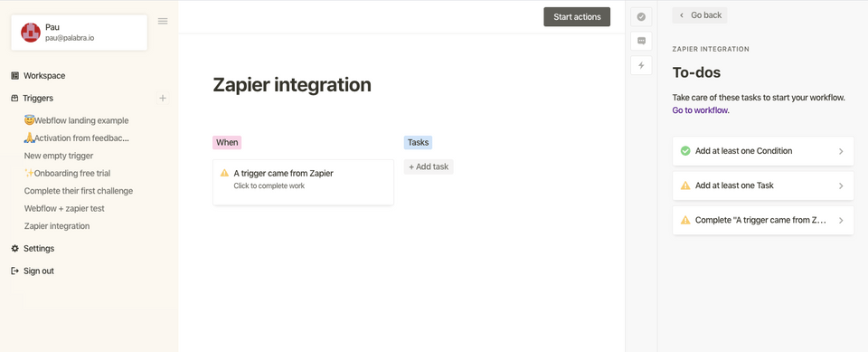868x352 pixels.
Task: Open the lightning bolt panel icon
Action: [641, 65]
